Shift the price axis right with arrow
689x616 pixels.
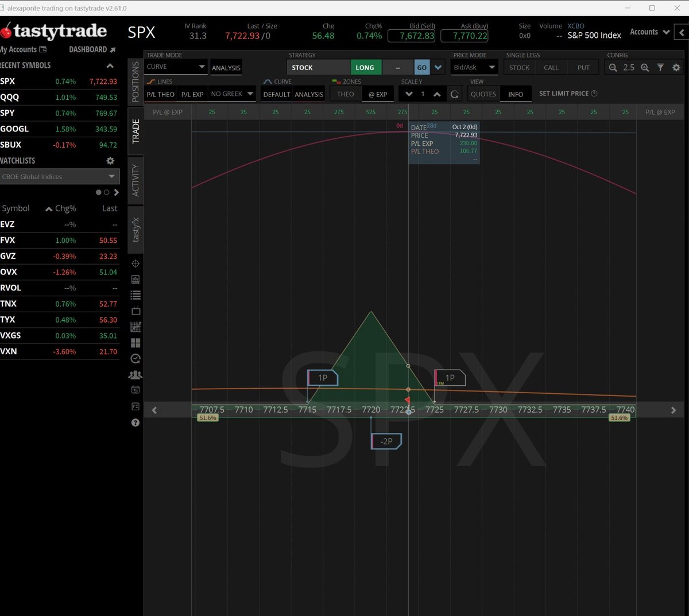click(673, 410)
